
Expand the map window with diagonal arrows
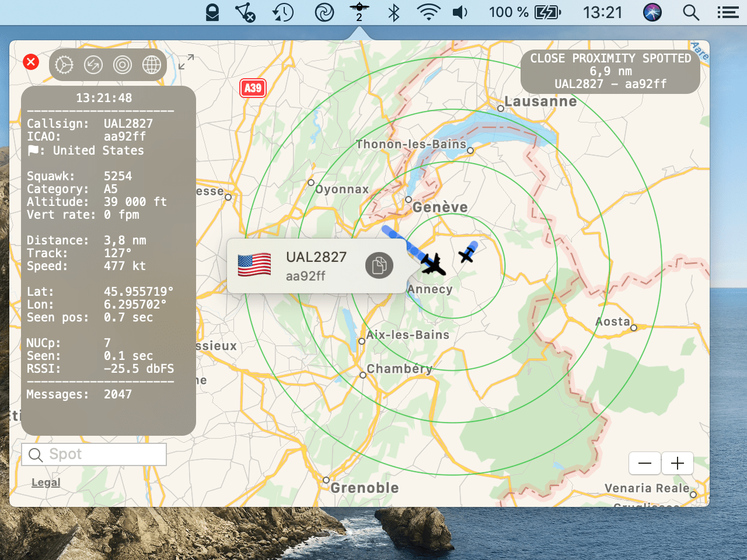click(186, 62)
